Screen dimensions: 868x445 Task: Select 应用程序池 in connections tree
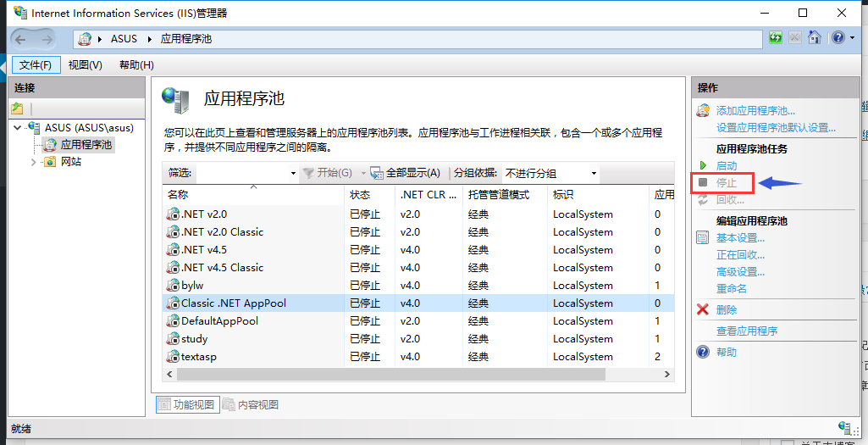click(86, 145)
